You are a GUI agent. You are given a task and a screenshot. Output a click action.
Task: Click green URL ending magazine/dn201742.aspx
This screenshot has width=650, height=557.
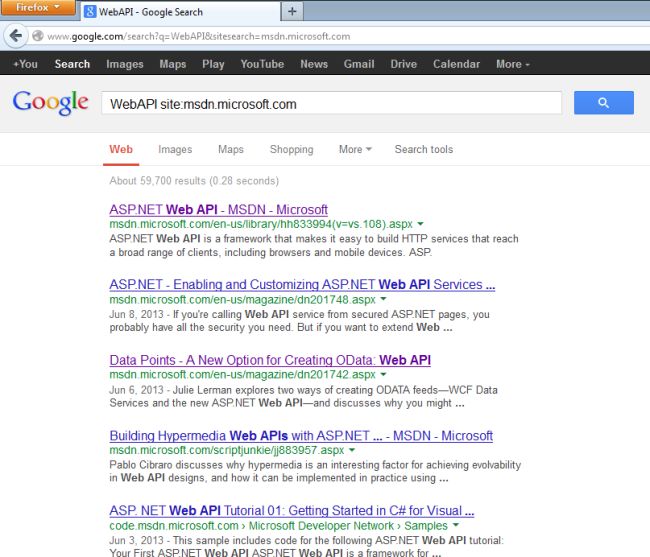(243, 375)
